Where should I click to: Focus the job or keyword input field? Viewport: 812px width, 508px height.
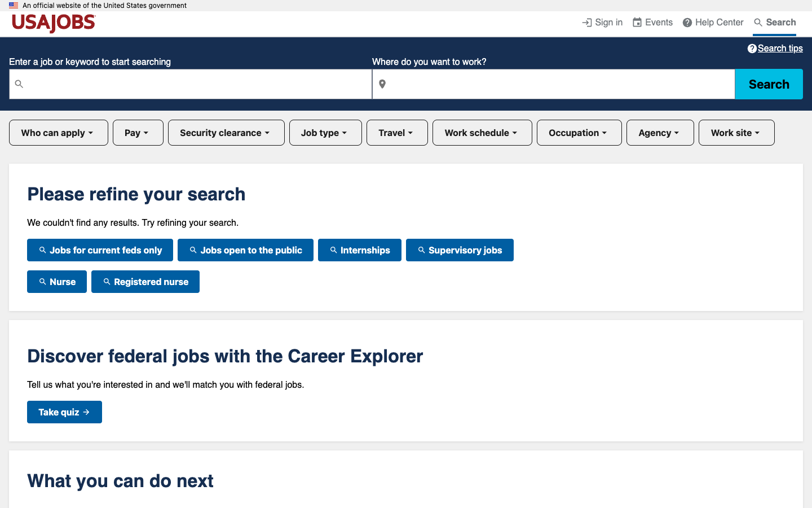tap(191, 84)
